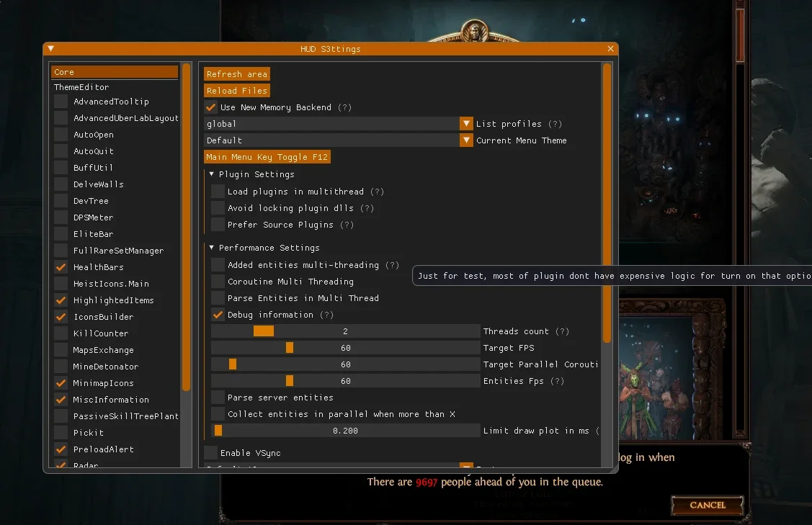Image resolution: width=812 pixels, height=525 pixels.
Task: Click the Reload Files button
Action: (x=236, y=91)
